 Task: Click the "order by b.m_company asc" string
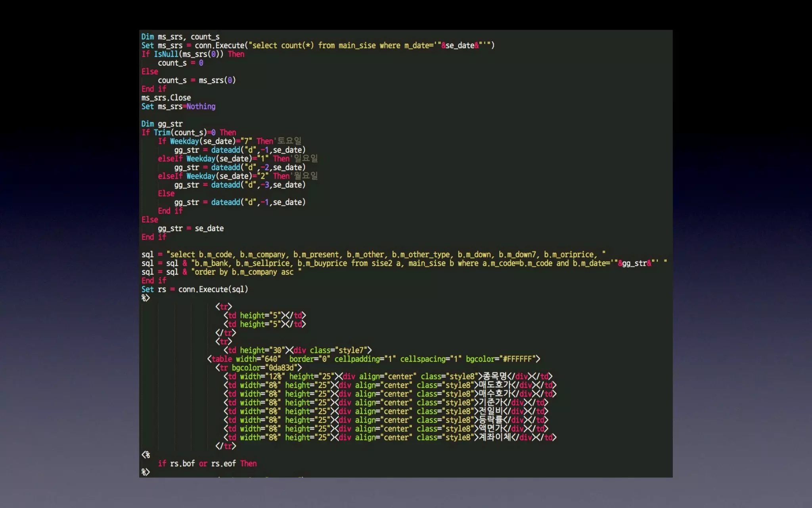pos(246,272)
